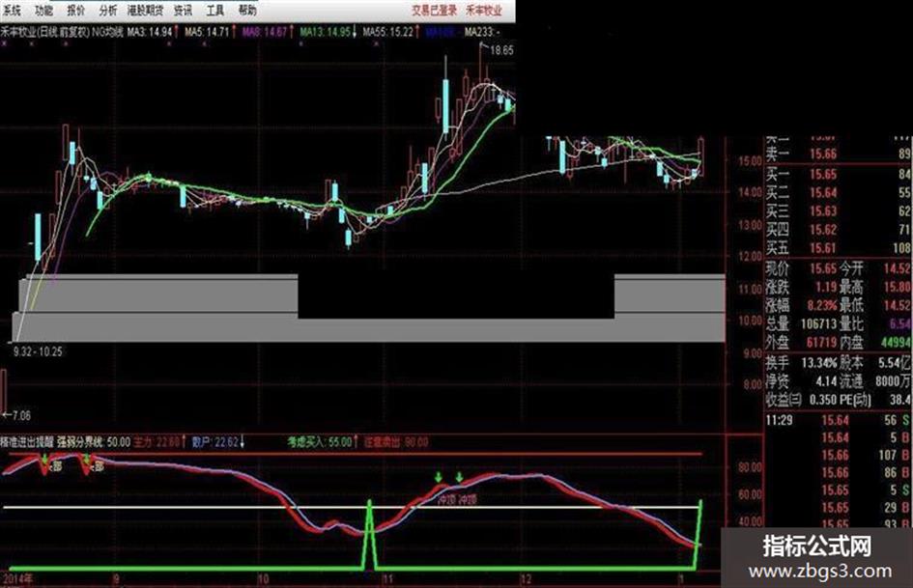Screen dimensions: 913x588
Task: Select the 收益(三) 0.350 value
Action: pyautogui.click(x=823, y=400)
